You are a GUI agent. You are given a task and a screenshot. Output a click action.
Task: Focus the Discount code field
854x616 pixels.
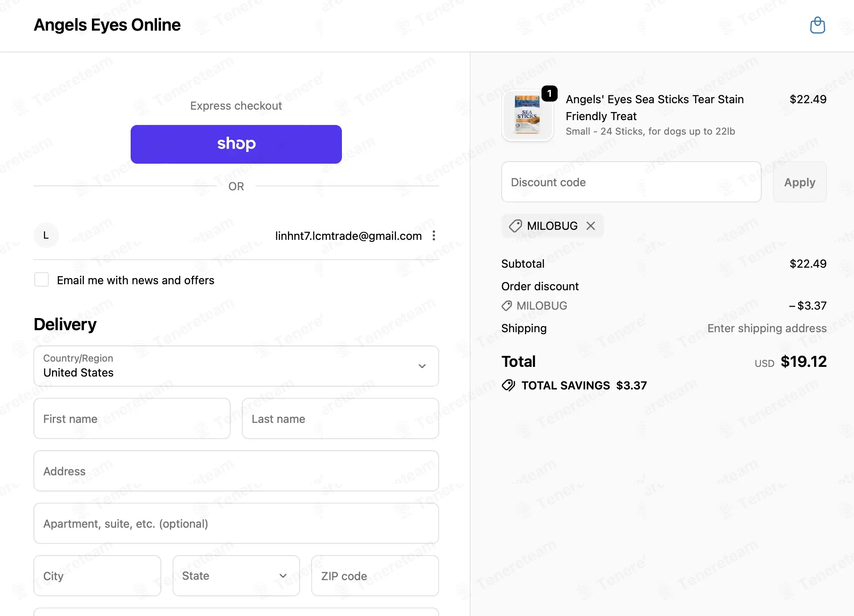pyautogui.click(x=631, y=182)
